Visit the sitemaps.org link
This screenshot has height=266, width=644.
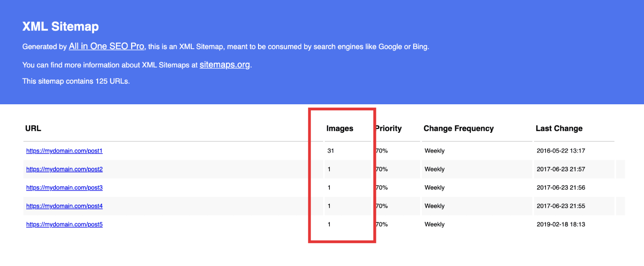click(x=224, y=65)
